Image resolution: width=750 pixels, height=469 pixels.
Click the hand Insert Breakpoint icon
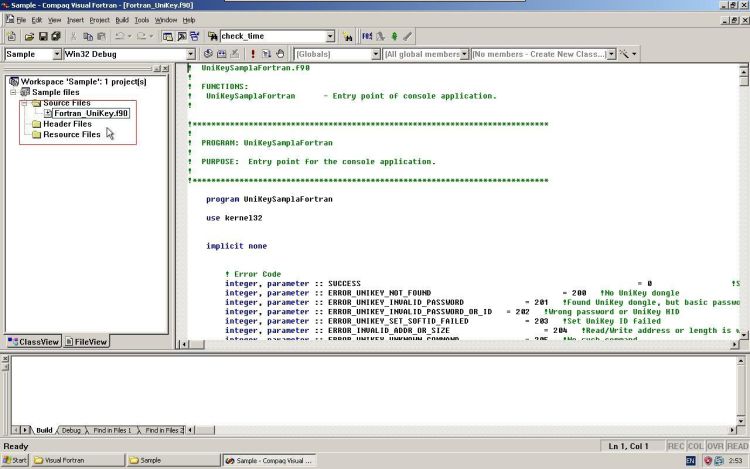(280, 54)
